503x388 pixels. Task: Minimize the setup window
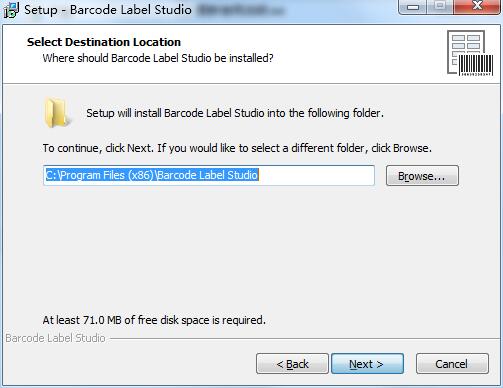413,7
